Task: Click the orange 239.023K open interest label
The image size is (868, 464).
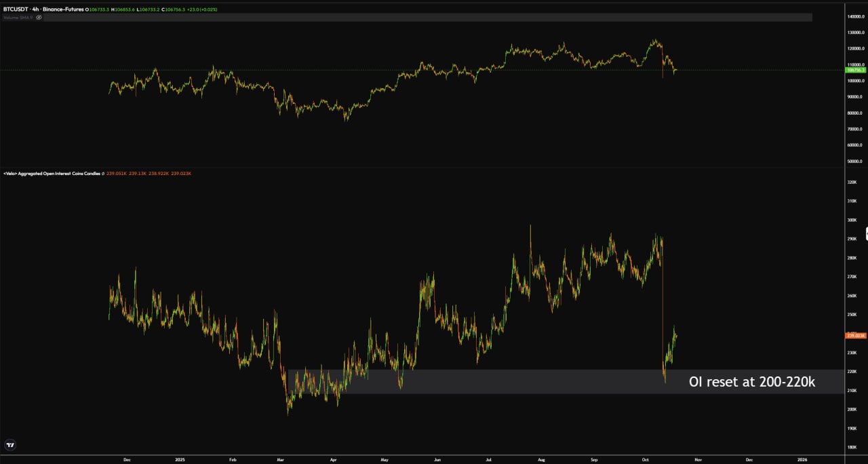Action: (854, 335)
